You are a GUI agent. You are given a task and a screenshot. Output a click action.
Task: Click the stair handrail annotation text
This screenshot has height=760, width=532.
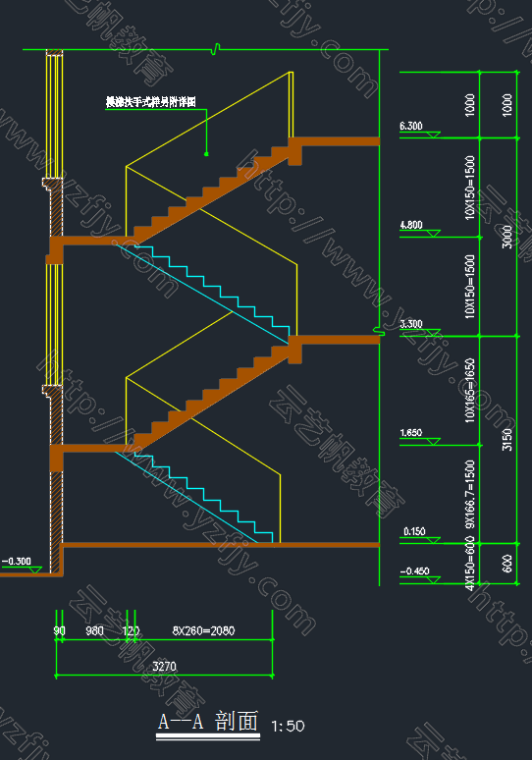151,102
